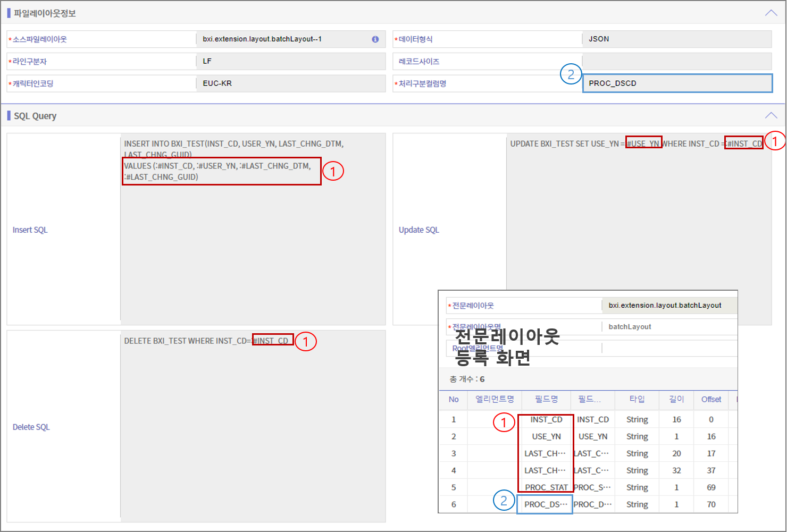Image resolution: width=787 pixels, height=532 pixels.
Task: Click the EUC-KR 캐릭터인코딩 value field
Action: tap(291, 83)
